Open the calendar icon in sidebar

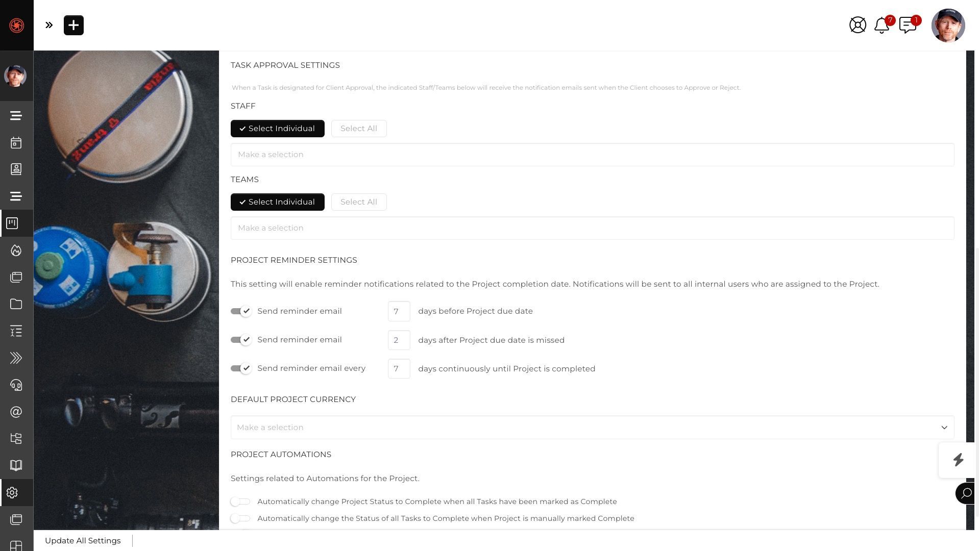[16, 142]
